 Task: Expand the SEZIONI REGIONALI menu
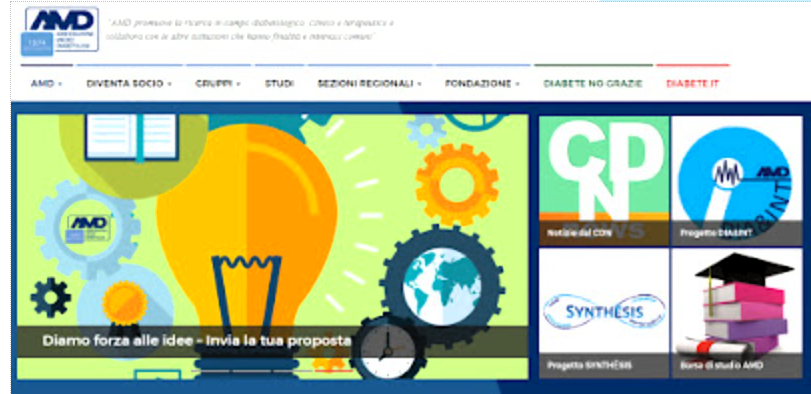tap(369, 84)
